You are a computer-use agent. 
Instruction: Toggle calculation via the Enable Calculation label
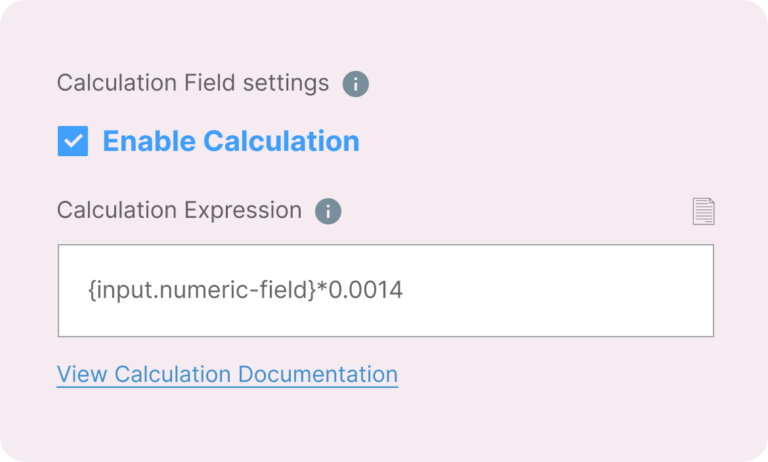231,142
